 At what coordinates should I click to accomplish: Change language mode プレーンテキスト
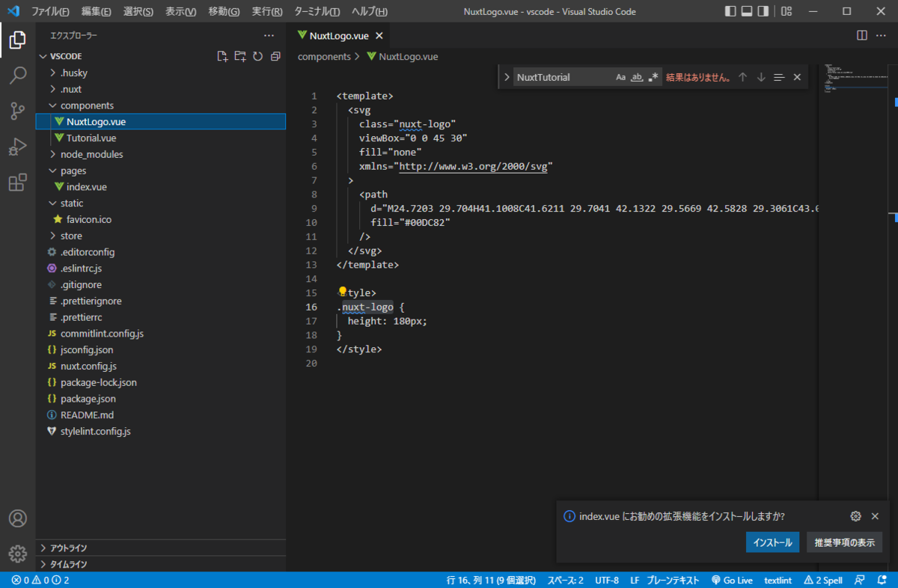point(672,580)
